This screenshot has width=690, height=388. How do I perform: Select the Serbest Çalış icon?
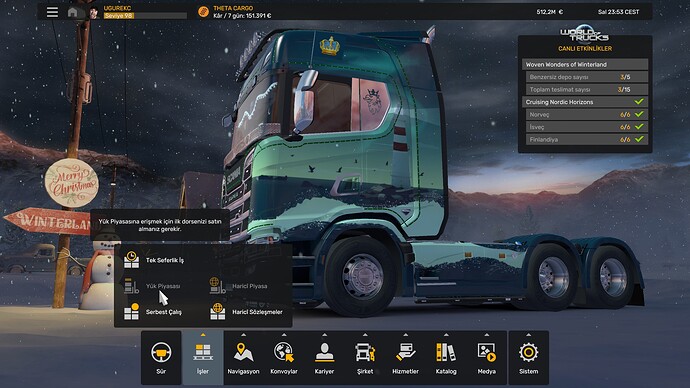131,311
